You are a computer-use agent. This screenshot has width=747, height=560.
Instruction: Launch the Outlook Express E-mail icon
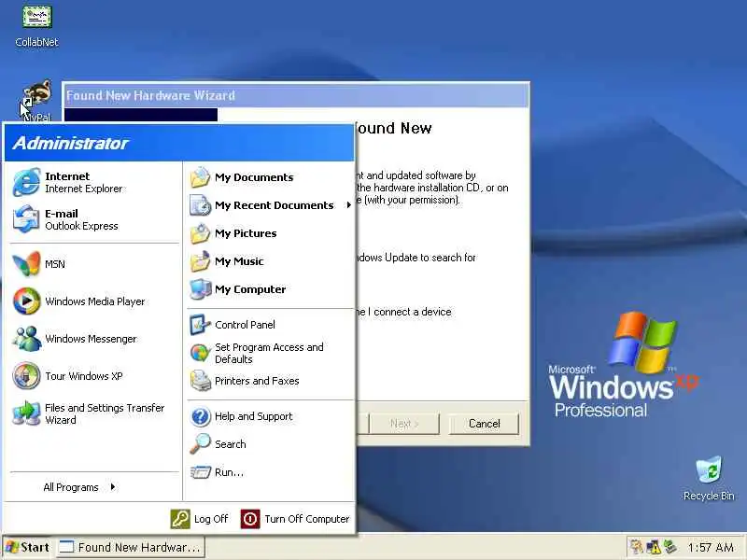click(26, 219)
